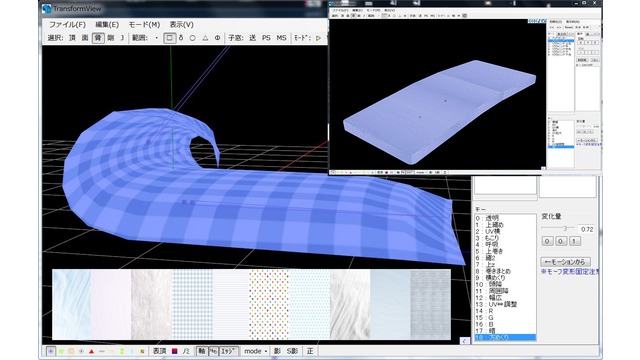Open the モード(M) menu
Screen dimensions: 640x360
coord(144,24)
